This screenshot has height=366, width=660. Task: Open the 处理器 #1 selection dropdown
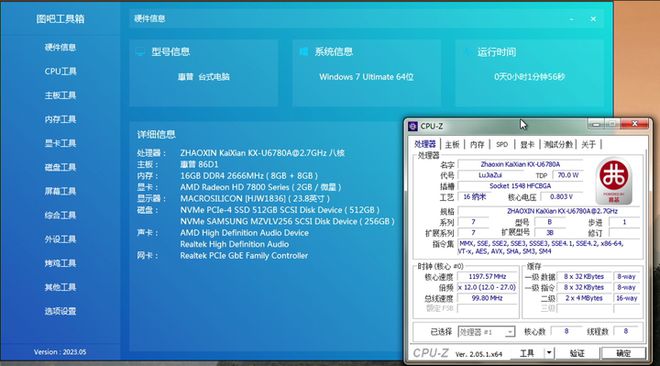pyautogui.click(x=486, y=332)
